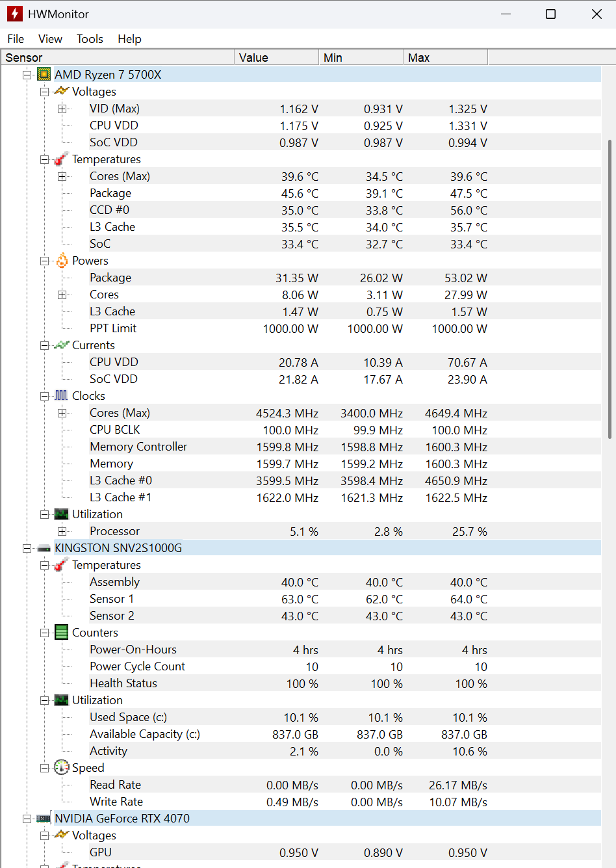Collapse the NVIDIA GeForce RTX 4070 node
The height and width of the screenshot is (868, 616).
point(27,819)
